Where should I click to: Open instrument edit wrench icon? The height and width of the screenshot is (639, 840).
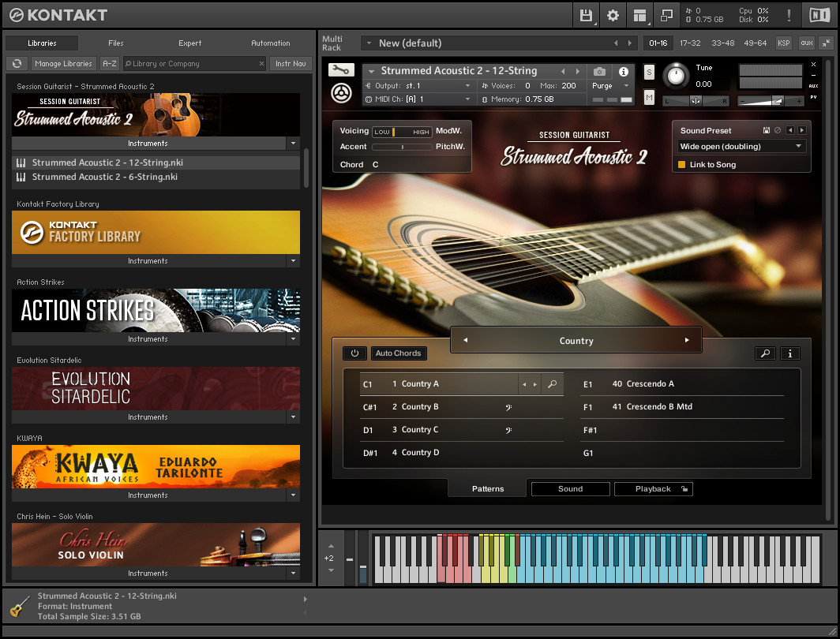341,69
